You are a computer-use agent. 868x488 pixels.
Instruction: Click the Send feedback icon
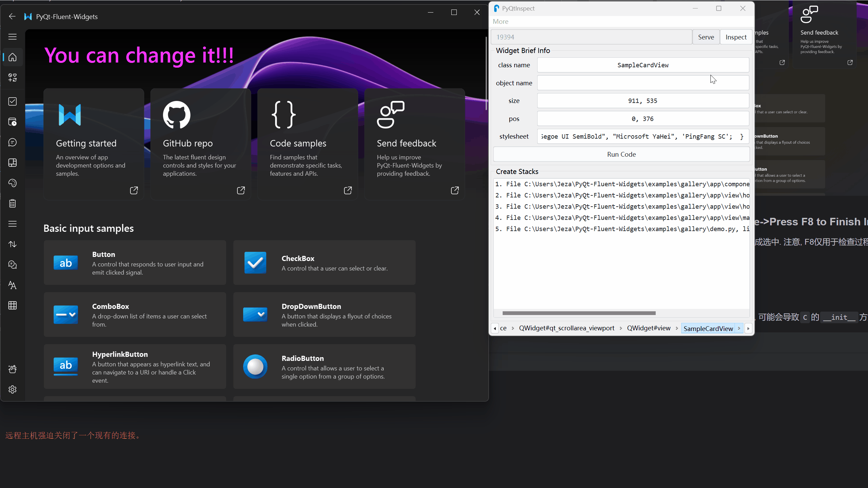(391, 114)
